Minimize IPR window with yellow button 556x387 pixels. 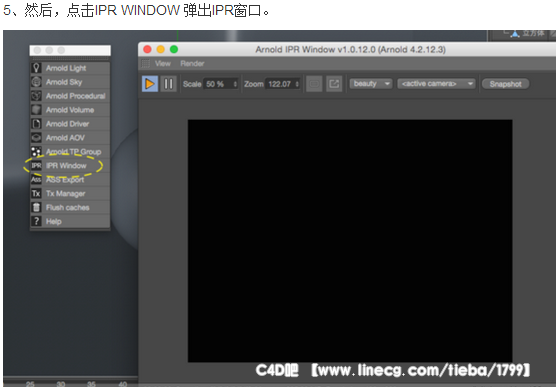click(x=161, y=49)
